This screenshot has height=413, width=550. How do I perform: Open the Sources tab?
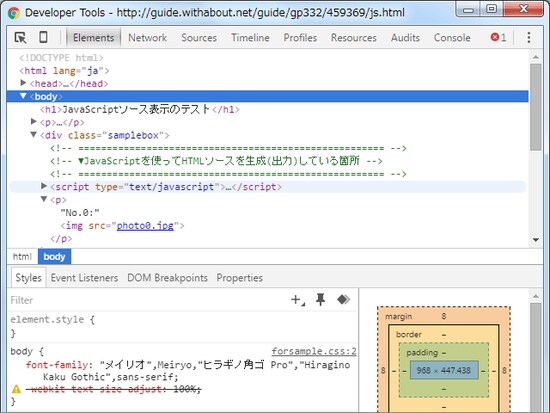199,38
